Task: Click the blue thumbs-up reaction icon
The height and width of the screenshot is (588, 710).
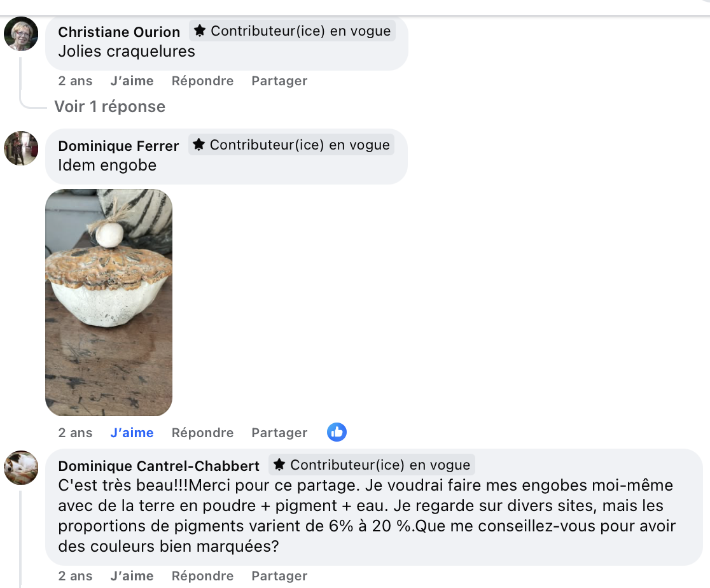Action: pyautogui.click(x=337, y=432)
